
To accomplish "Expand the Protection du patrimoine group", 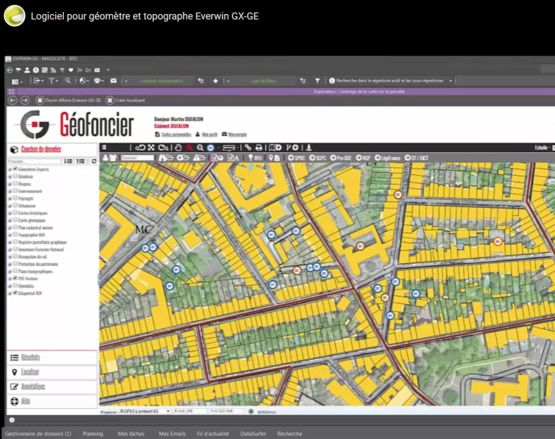I will [x=10, y=264].
